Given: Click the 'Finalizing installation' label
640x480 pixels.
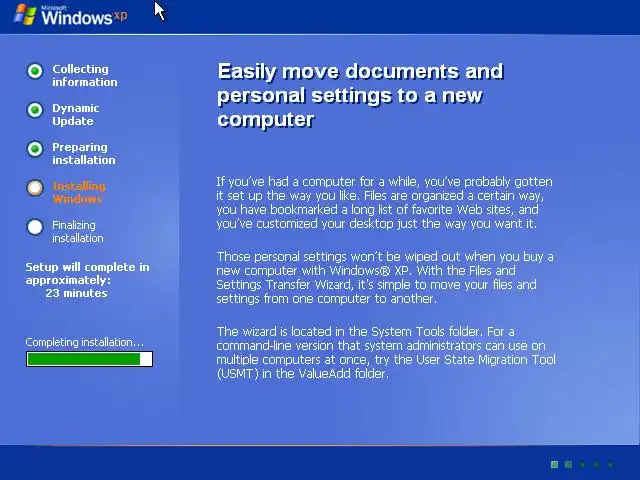Looking at the screenshot, I should pos(78,231).
